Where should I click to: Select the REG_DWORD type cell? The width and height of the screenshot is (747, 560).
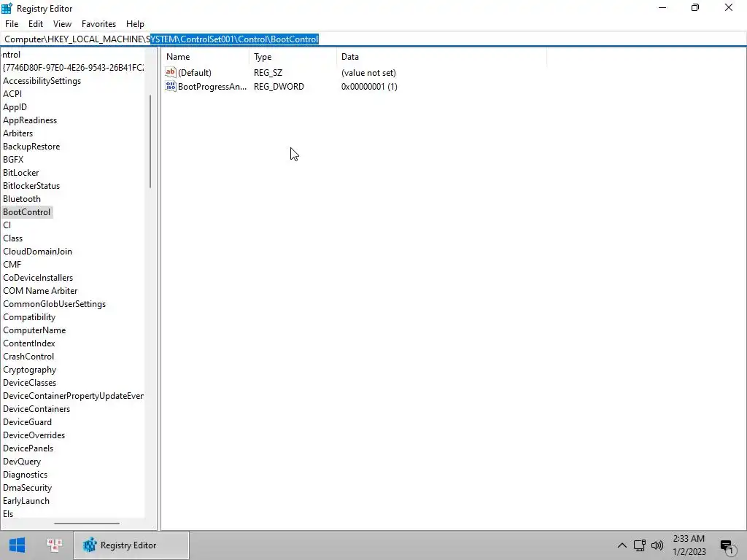coord(279,87)
